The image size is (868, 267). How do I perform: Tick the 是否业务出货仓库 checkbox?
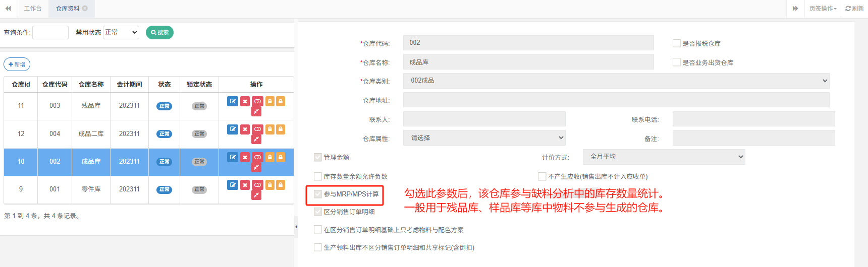click(676, 62)
